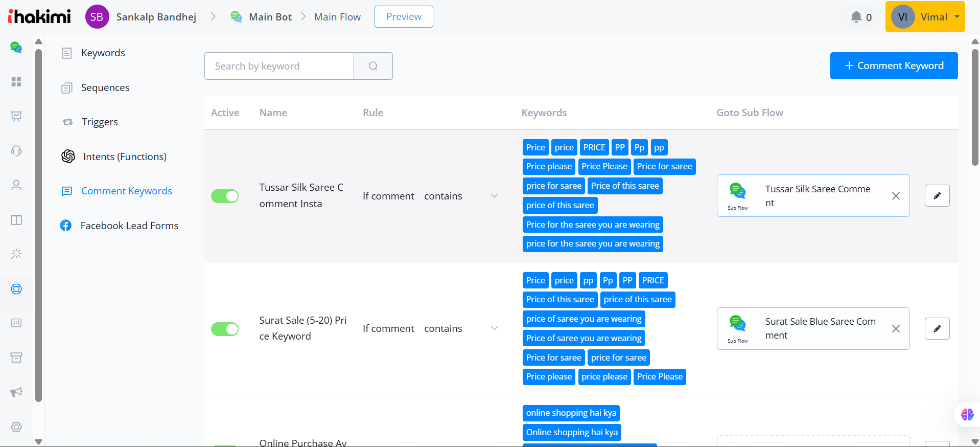Viewport: 980px width, 447px height.
Task: Open the sparkle automation icon in left rail
Action: pos(16,254)
